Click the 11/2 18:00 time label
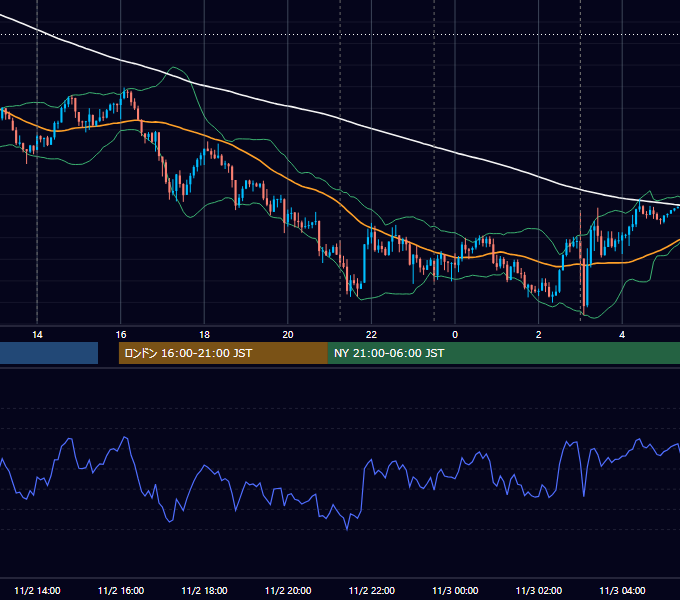Screen dimensions: 680x600 204,590
